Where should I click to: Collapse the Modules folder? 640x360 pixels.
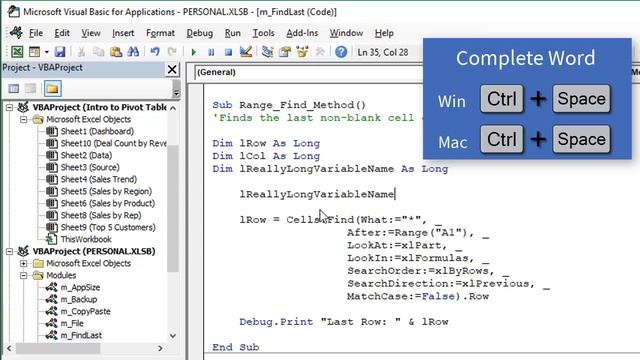point(24,276)
